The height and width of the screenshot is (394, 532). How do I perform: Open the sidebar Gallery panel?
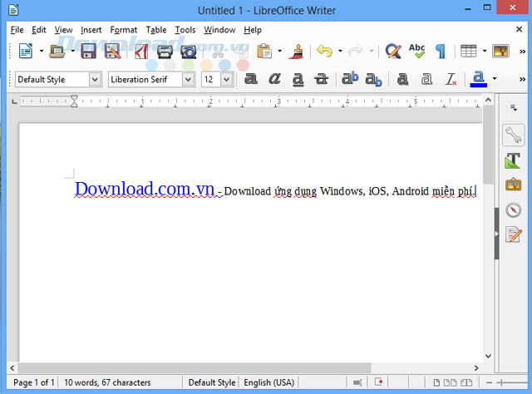514,185
